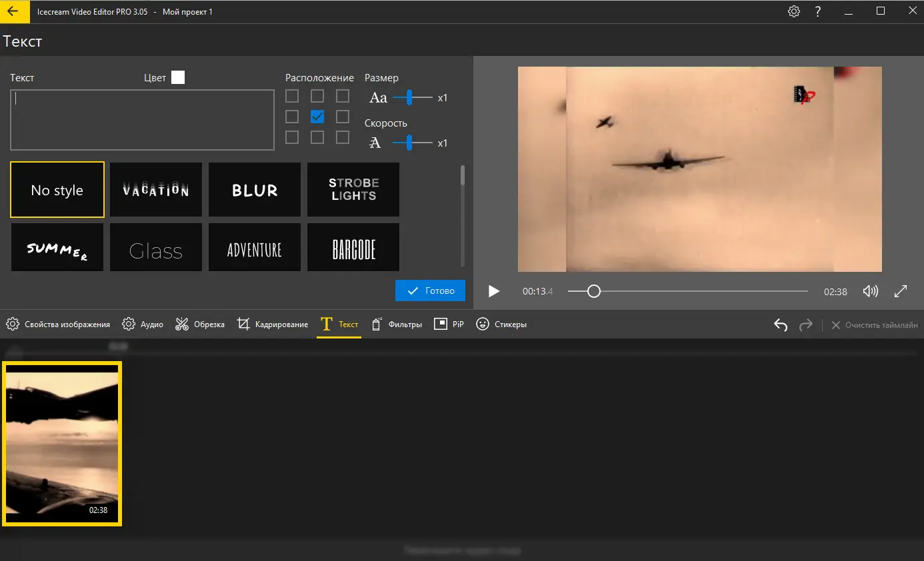The width and height of the screenshot is (924, 561).
Task: Switch to the Фильтры tab
Action: tap(397, 324)
